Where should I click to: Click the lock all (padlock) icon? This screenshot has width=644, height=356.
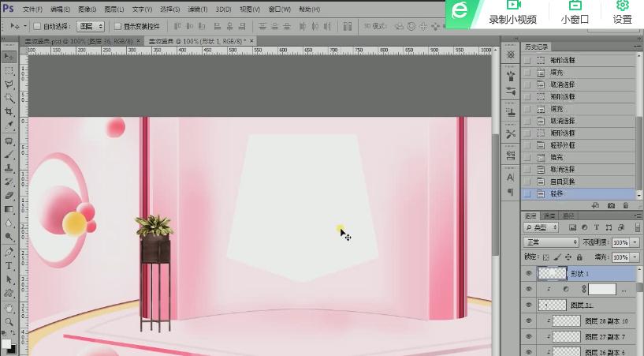(x=579, y=257)
